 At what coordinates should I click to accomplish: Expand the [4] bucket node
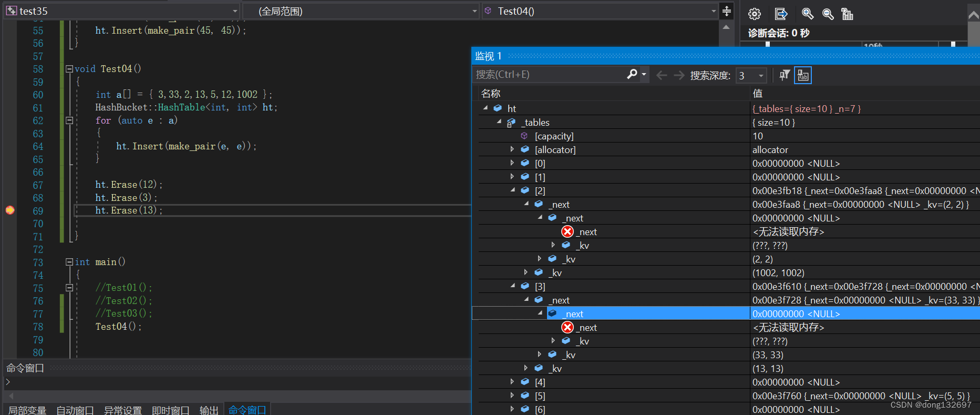pyautogui.click(x=512, y=382)
